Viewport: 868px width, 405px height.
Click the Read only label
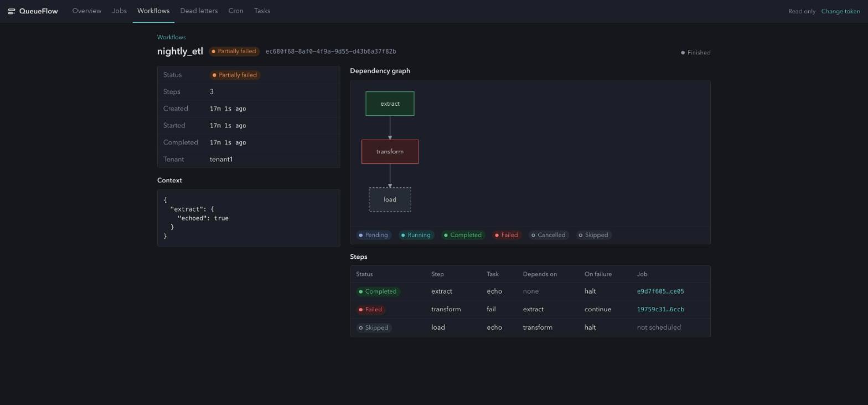point(802,12)
